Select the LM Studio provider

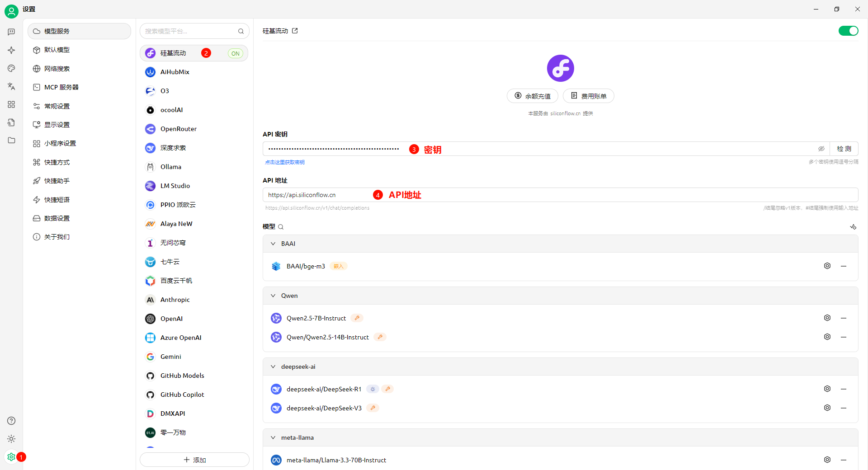(x=194, y=186)
